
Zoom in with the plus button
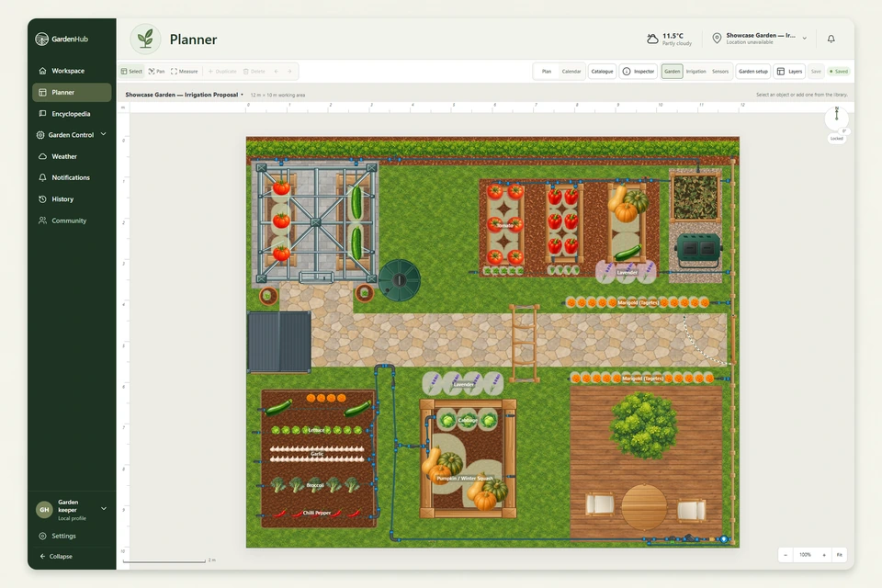click(824, 555)
